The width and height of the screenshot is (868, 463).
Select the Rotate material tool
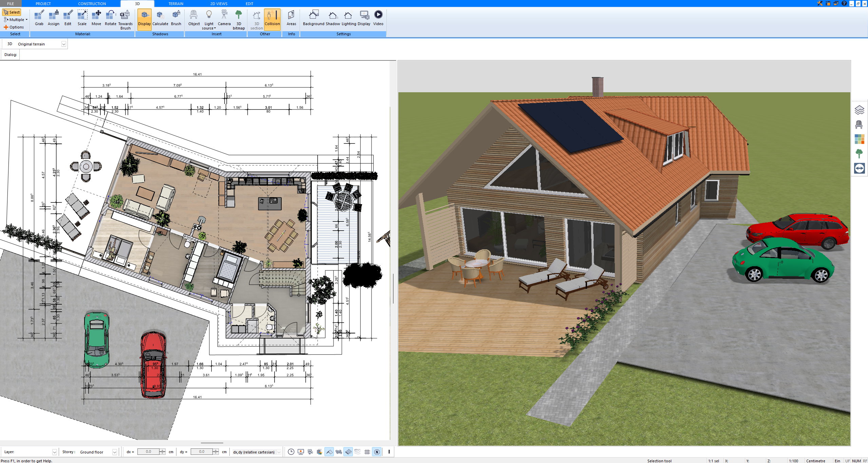coord(111,18)
